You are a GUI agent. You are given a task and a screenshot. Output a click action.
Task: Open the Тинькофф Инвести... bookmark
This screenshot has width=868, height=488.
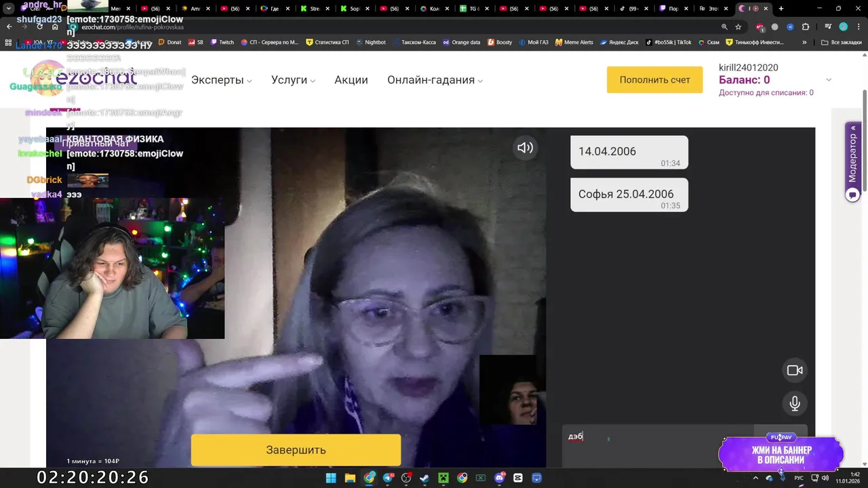click(754, 42)
